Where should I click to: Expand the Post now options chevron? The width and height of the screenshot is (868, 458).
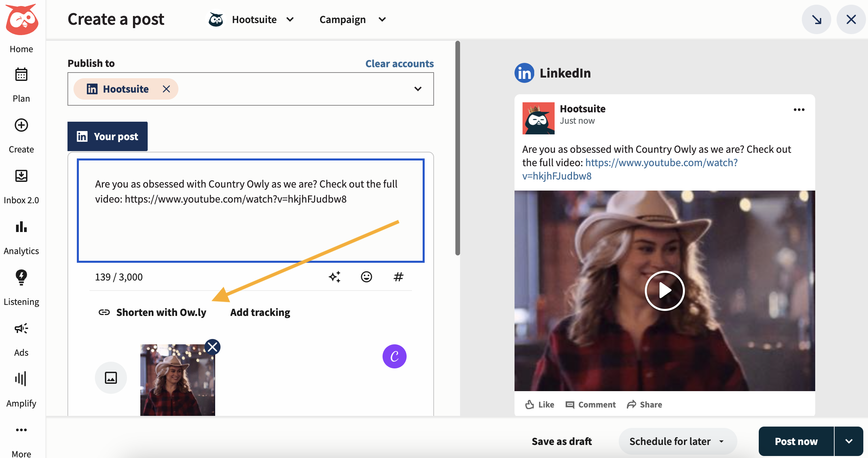coord(849,441)
